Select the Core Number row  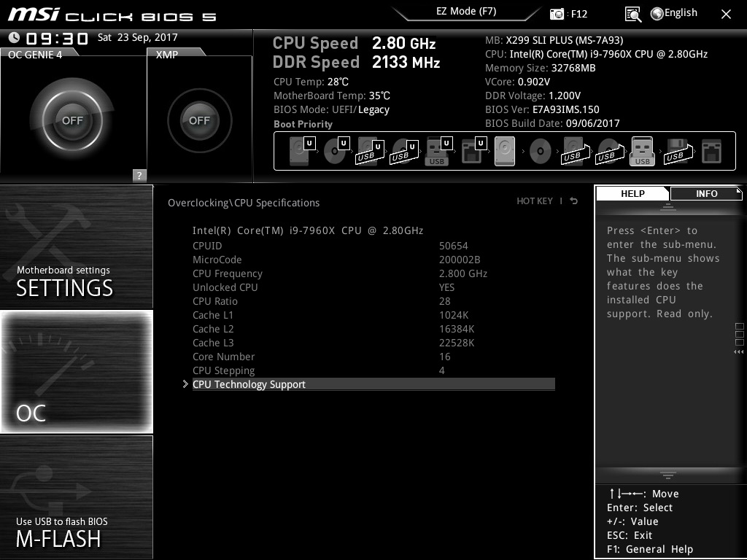pyautogui.click(x=373, y=356)
